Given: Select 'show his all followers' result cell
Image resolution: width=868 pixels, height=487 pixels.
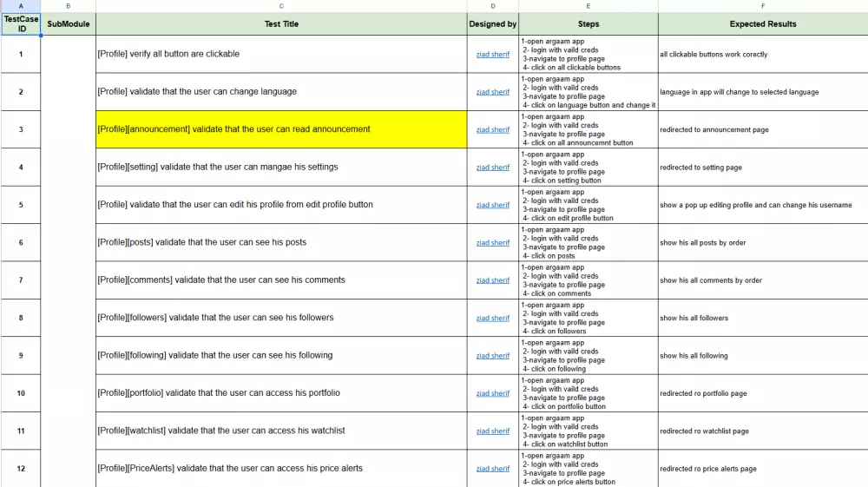Looking at the screenshot, I should [x=763, y=318].
